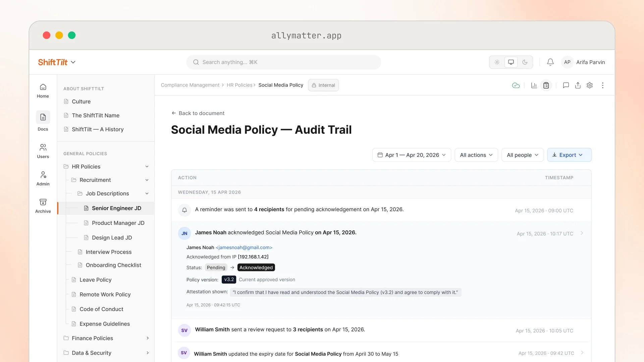Viewport: 644px width, 362px height.
Task: Open the ShiftTilt workspace switcher
Action: pyautogui.click(x=57, y=62)
